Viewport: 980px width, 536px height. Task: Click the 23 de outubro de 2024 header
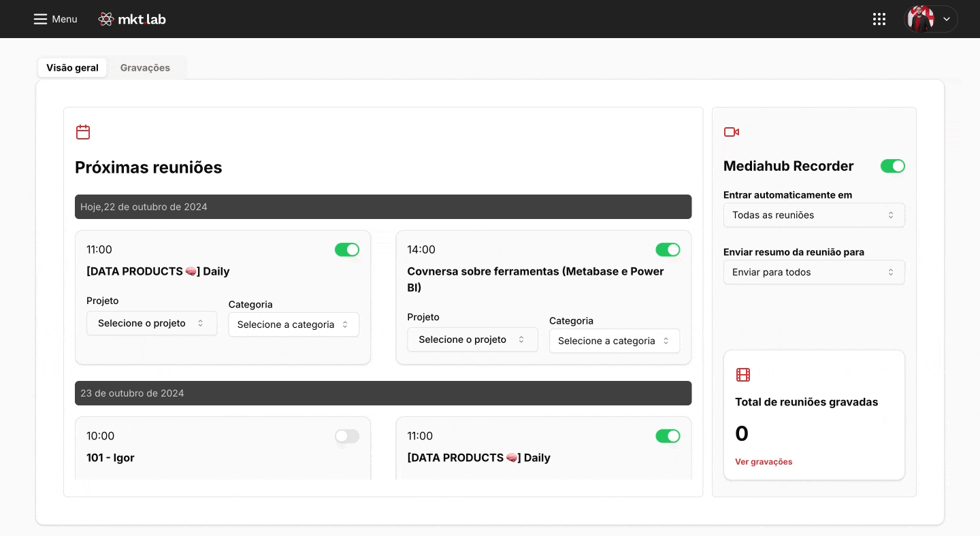tap(383, 393)
